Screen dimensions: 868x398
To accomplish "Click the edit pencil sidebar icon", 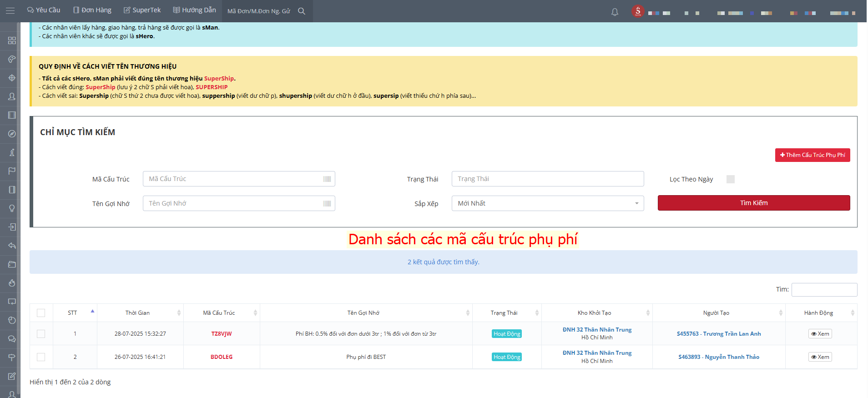I will (x=12, y=376).
